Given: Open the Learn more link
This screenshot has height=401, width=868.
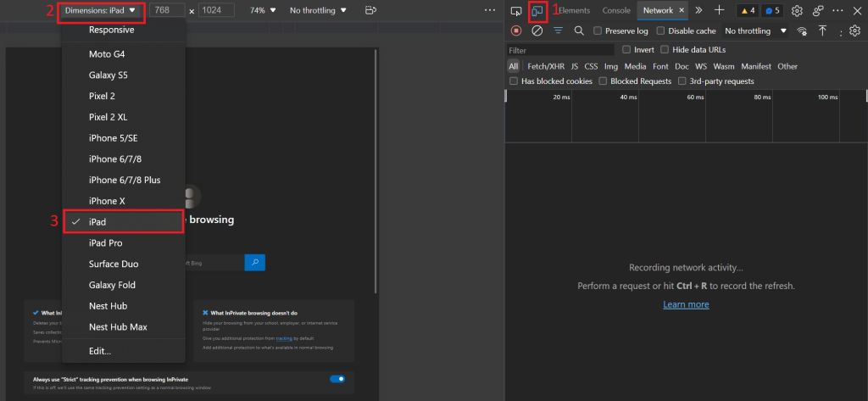Looking at the screenshot, I should click(x=686, y=304).
